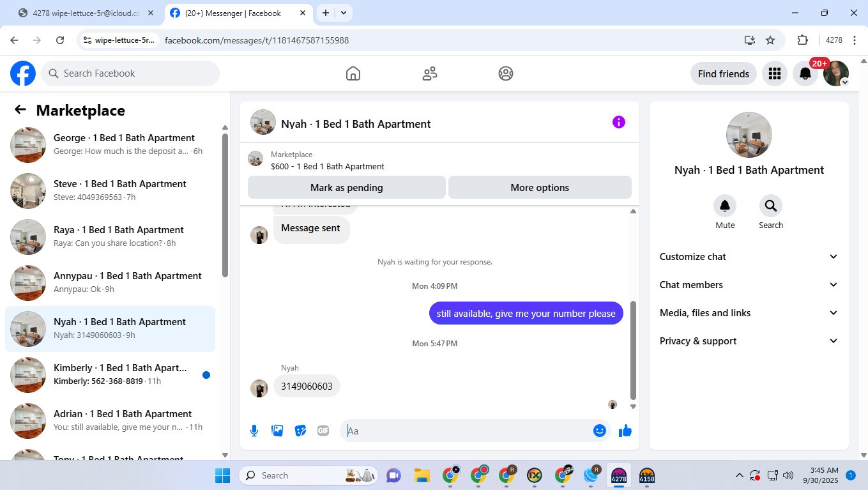Focus the message input field
868x490 pixels.
[469, 431]
